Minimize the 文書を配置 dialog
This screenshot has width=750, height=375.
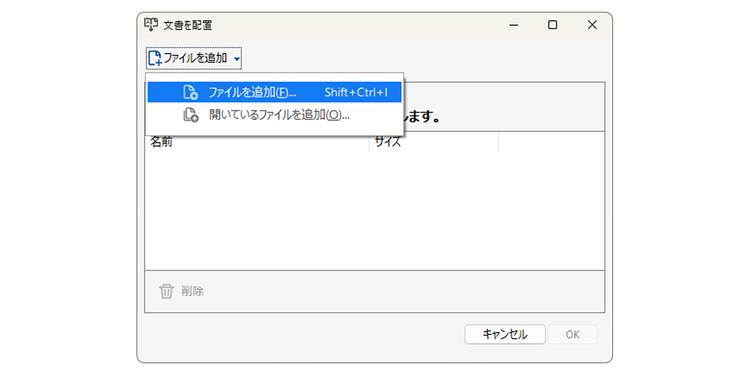point(514,25)
